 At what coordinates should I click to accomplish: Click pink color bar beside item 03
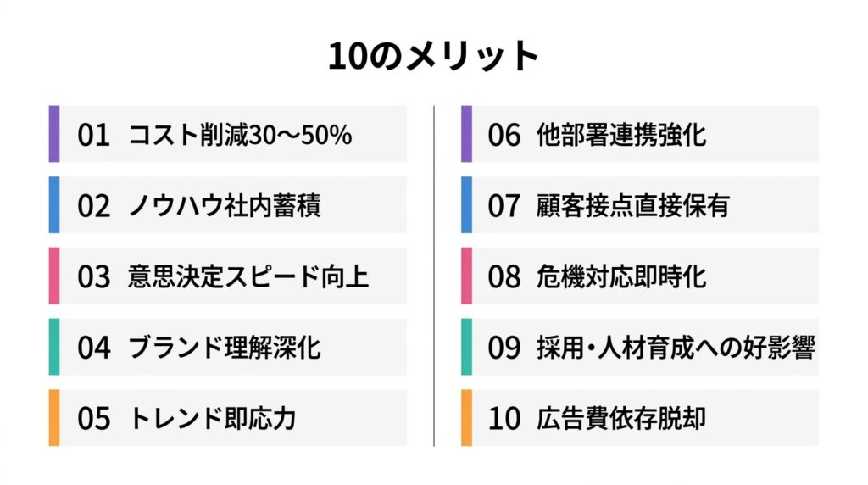coord(54,276)
